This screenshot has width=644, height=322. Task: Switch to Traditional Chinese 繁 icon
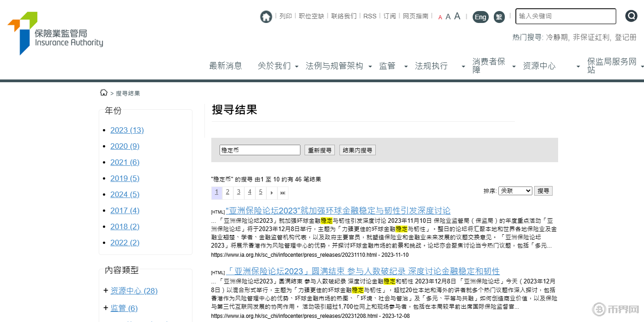(499, 17)
